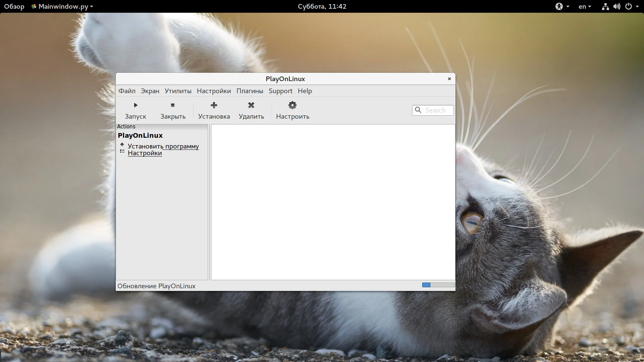
Task: Click the Настроить gear icon
Action: [x=292, y=105]
